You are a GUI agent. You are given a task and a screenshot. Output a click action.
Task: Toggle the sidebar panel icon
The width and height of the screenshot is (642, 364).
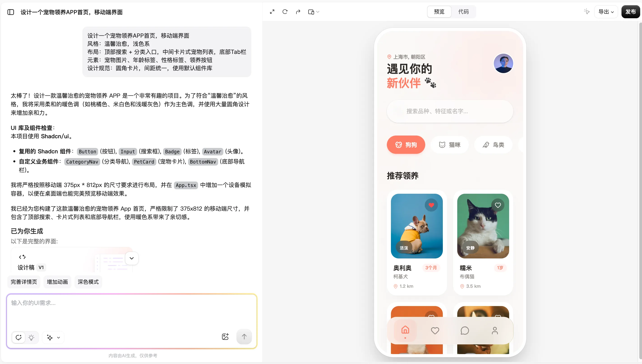(11, 12)
